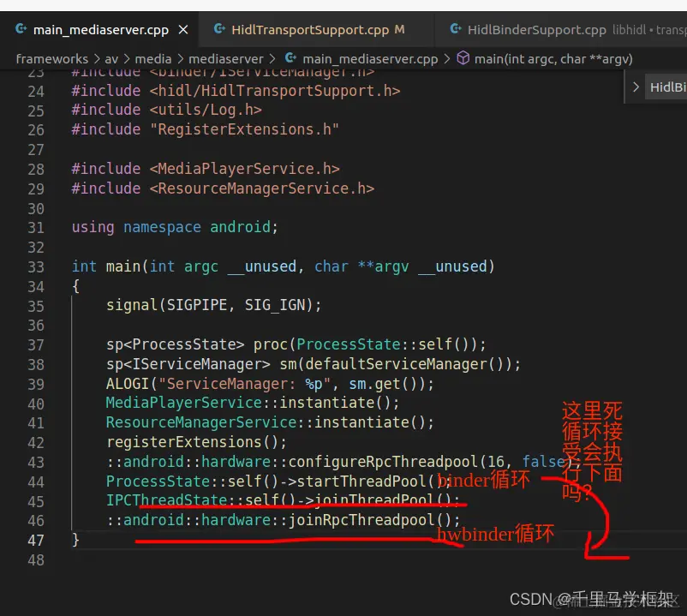Expand the HidlBi find widget chevron
Viewport: 687px width, 616px height.
pyautogui.click(x=636, y=87)
